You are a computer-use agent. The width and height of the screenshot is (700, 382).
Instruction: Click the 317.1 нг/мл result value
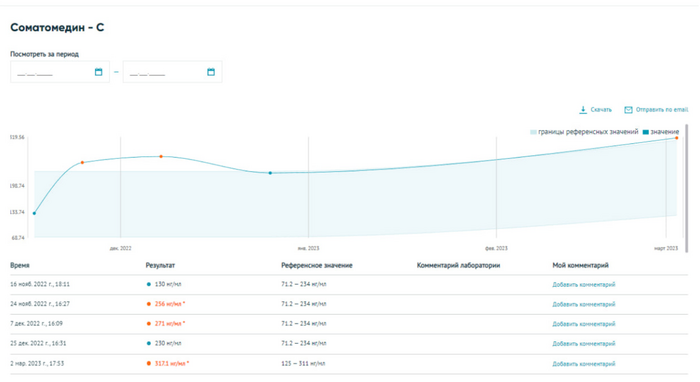pyautogui.click(x=172, y=364)
